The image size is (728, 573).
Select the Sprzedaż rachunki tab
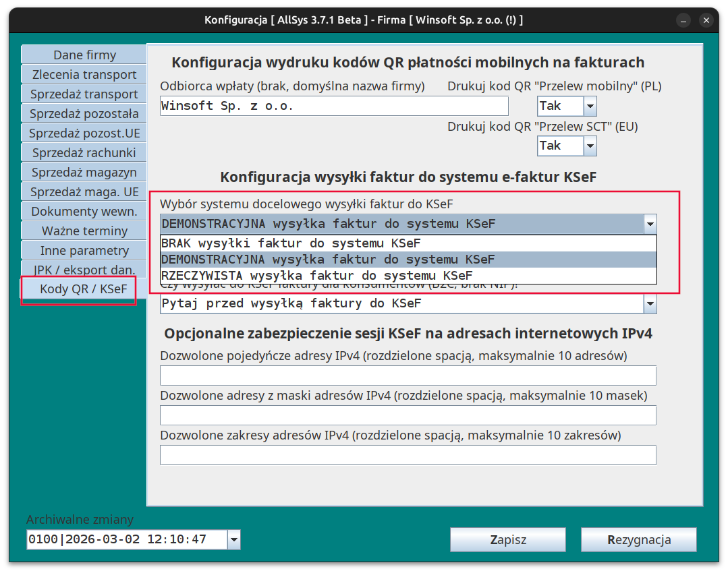84,153
